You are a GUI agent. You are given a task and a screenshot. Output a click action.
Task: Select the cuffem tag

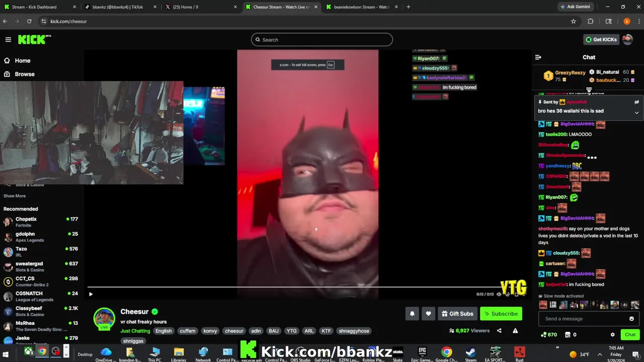(x=188, y=331)
